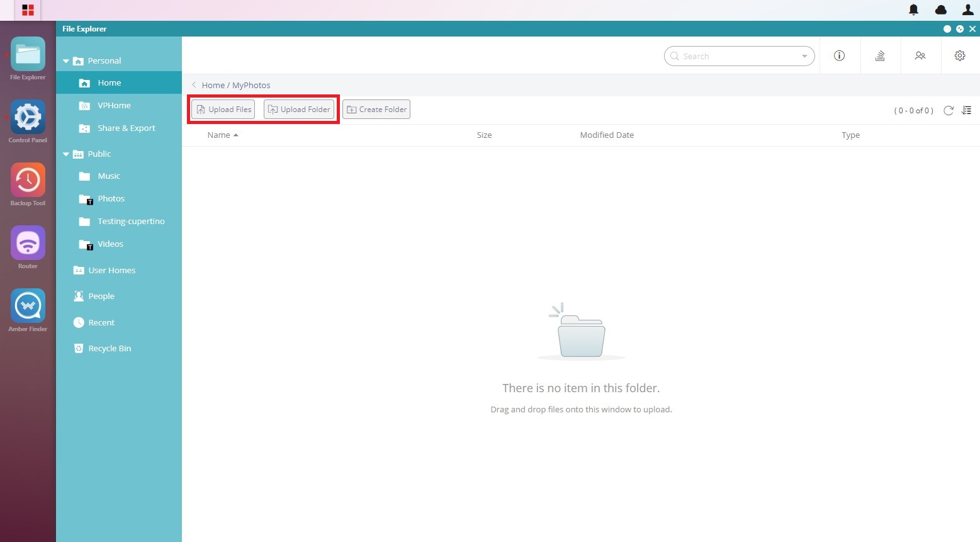Image resolution: width=980 pixels, height=542 pixels.
Task: Open the sharing users icon
Action: pos(920,56)
